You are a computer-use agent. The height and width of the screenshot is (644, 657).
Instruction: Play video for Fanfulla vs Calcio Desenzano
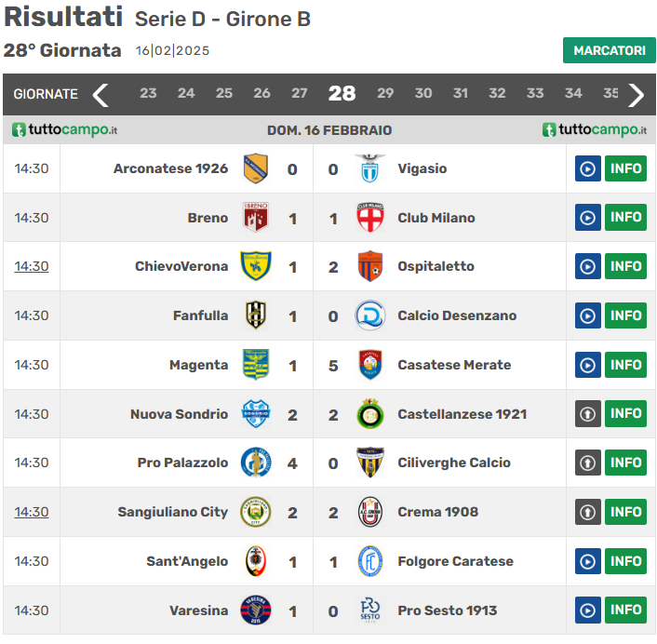(x=587, y=315)
